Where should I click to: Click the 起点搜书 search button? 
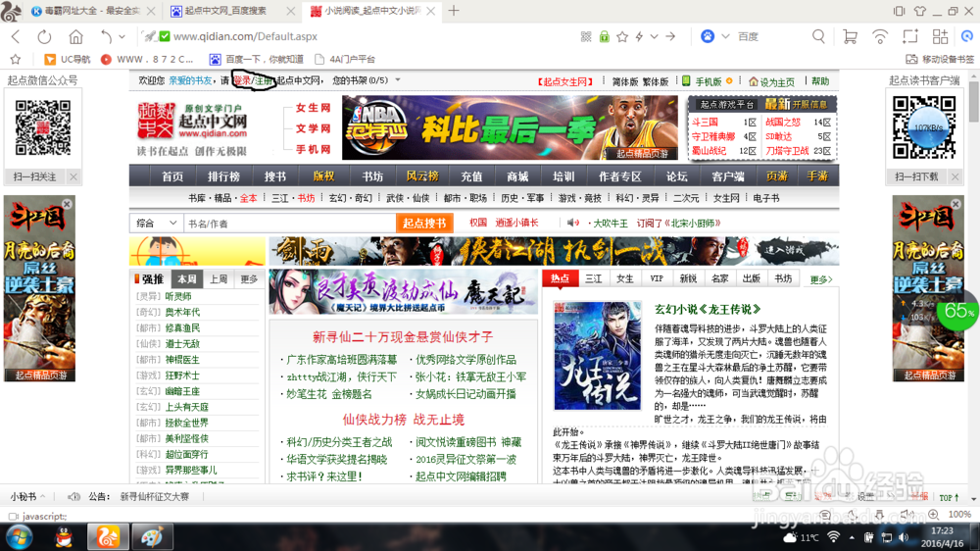(424, 224)
